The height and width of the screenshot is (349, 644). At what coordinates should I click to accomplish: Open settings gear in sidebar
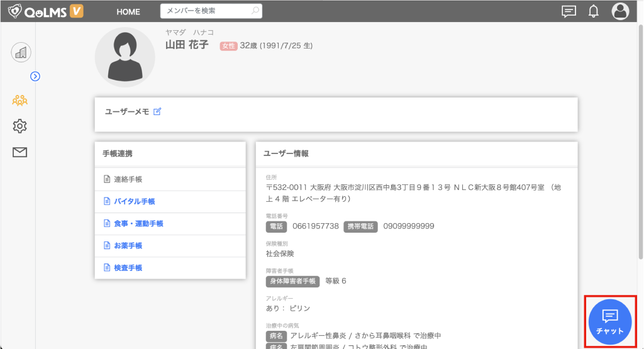coord(20,126)
